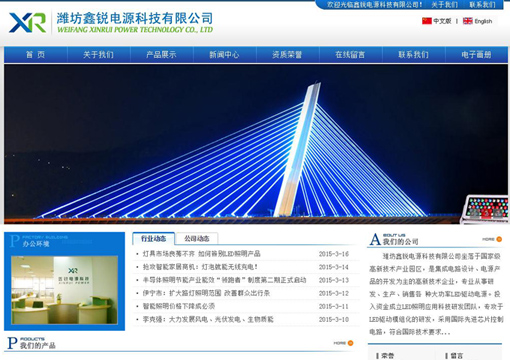The width and height of the screenshot is (510, 360).
Task: Switch language to English
Action: [483, 21]
